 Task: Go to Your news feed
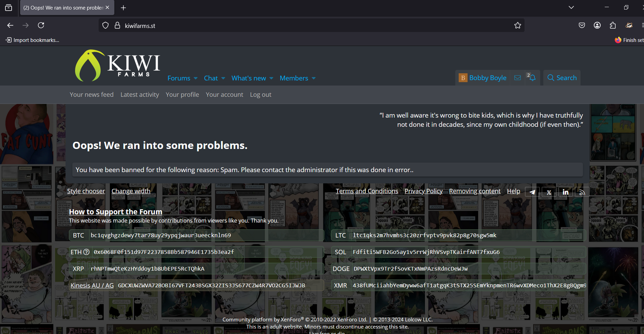91,95
